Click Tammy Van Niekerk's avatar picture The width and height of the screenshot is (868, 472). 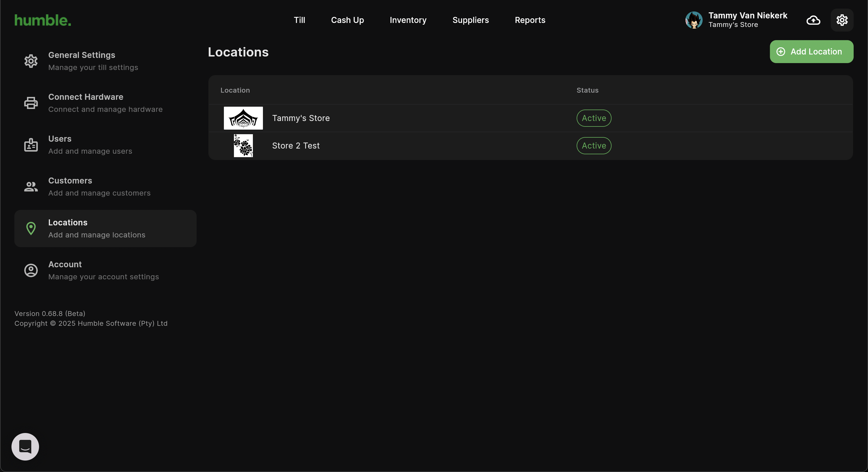coord(693,20)
